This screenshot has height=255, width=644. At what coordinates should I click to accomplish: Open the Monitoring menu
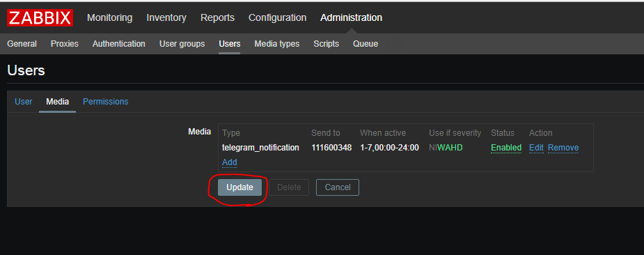click(110, 17)
